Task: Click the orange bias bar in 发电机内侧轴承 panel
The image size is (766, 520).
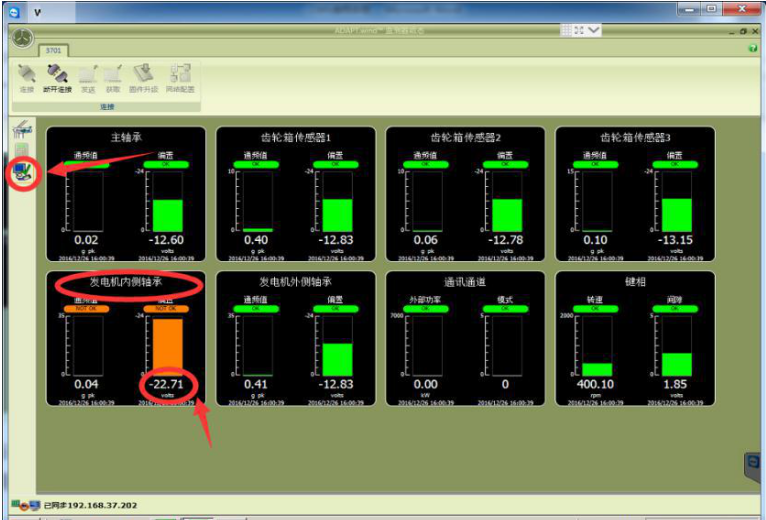Action: 168,347
